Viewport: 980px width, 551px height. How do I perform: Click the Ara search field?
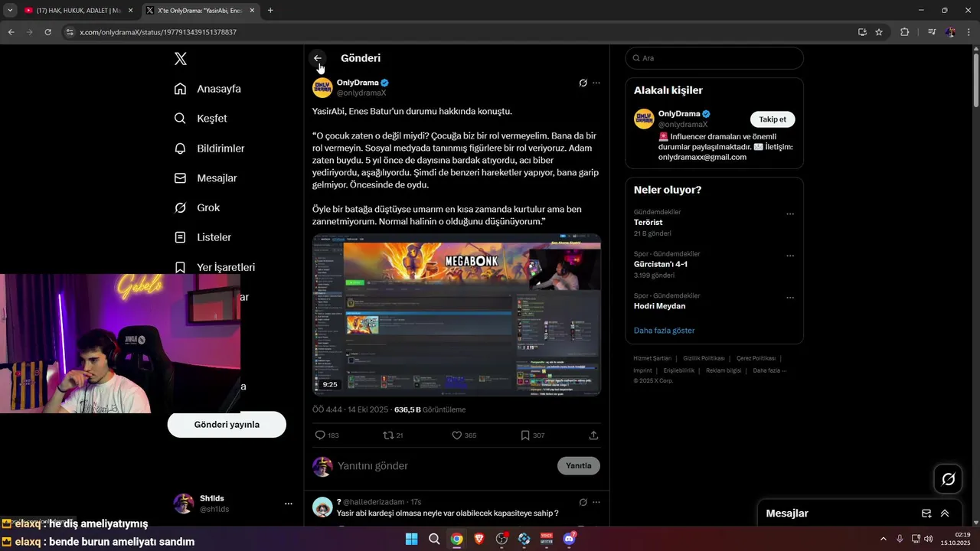coord(714,58)
